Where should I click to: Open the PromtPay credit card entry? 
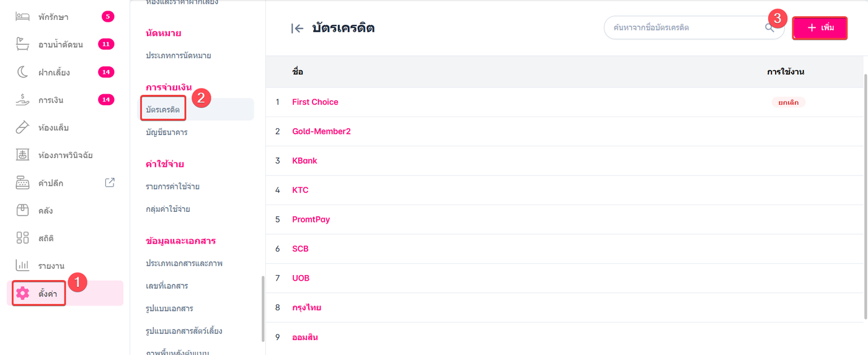point(311,219)
